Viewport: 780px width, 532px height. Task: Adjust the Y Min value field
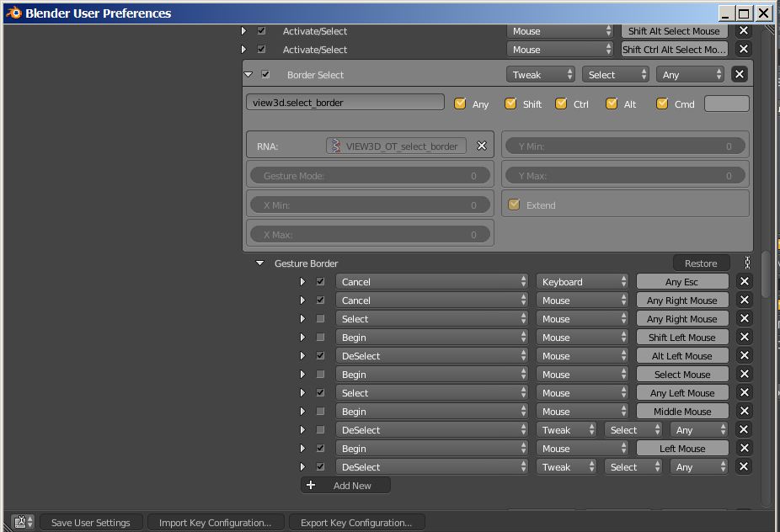point(625,146)
